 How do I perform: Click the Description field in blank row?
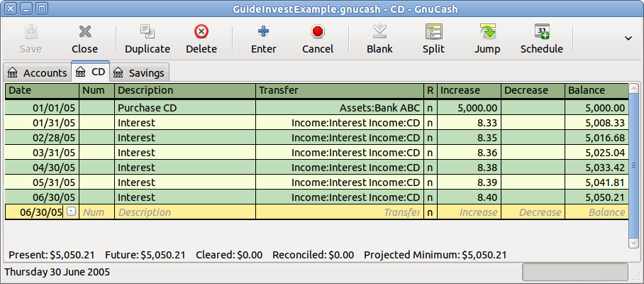click(x=184, y=212)
